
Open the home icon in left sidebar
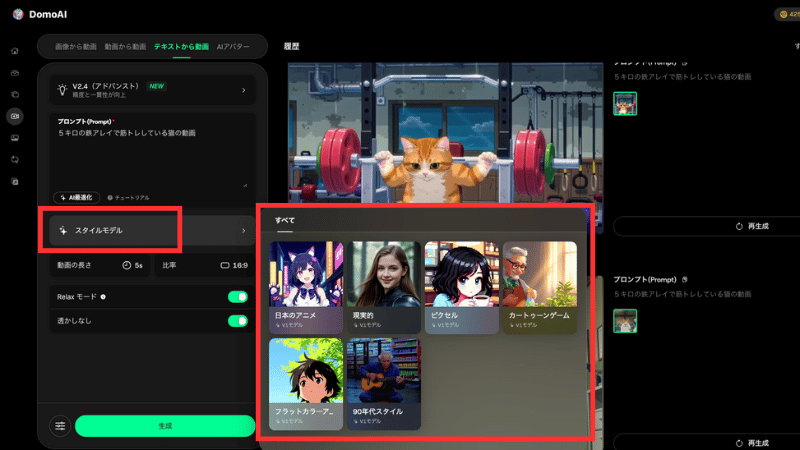pos(14,50)
